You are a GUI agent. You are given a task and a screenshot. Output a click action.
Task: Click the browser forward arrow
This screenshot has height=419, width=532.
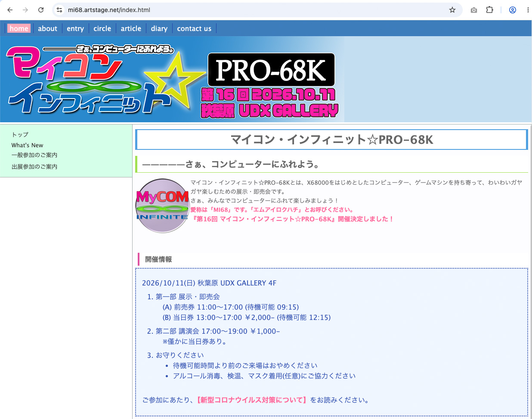pyautogui.click(x=25, y=10)
